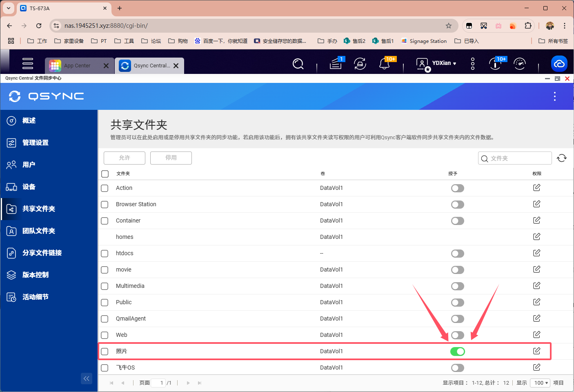Image resolution: width=574 pixels, height=392 pixels.
Task: Check the 照片 folder checkbox
Action: click(105, 352)
